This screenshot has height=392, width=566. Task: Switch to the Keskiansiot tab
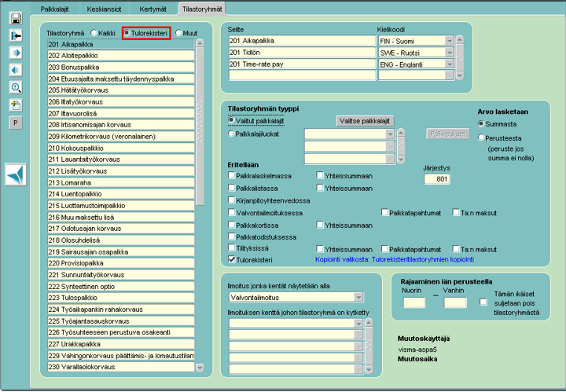click(x=104, y=9)
